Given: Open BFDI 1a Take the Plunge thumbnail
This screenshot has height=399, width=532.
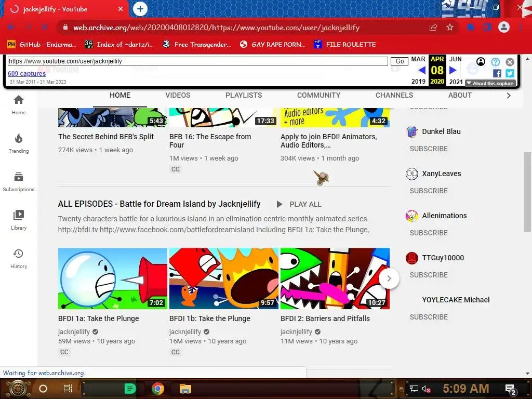Looking at the screenshot, I should (x=113, y=278).
